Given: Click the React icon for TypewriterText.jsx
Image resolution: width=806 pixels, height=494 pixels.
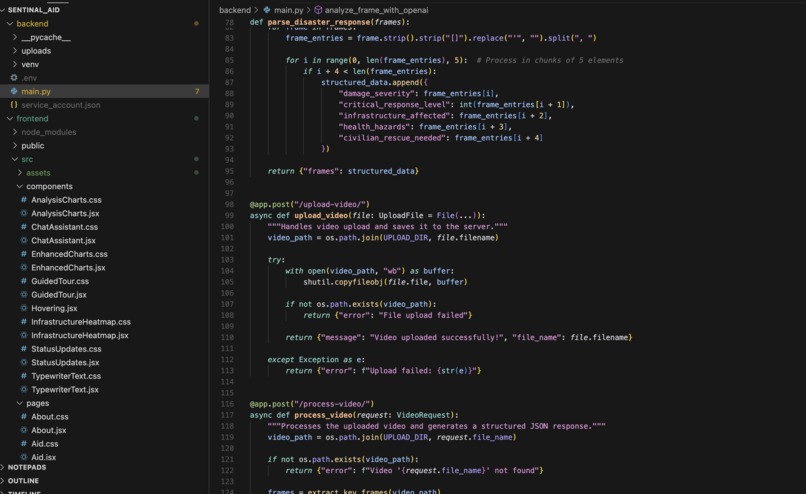Looking at the screenshot, I should click(x=24, y=390).
